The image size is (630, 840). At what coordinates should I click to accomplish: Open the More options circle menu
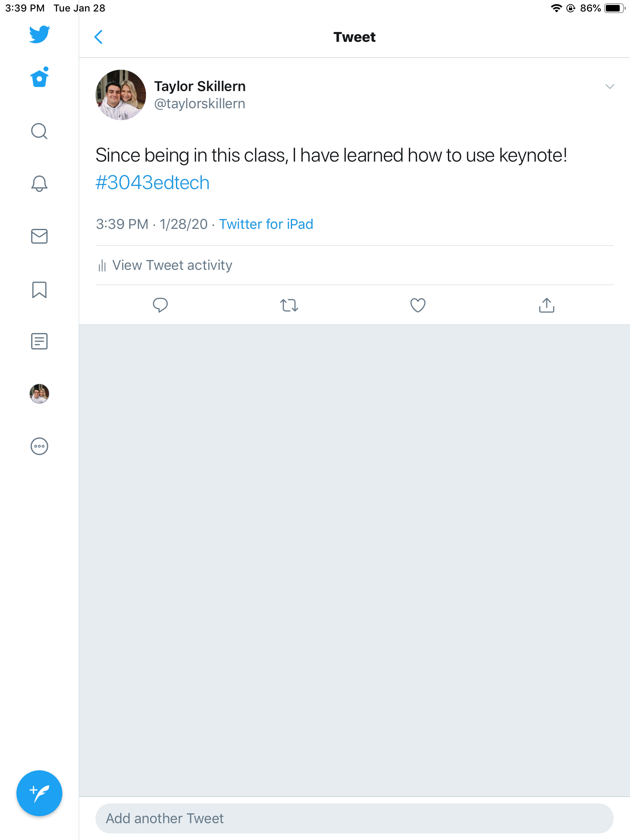click(39, 446)
